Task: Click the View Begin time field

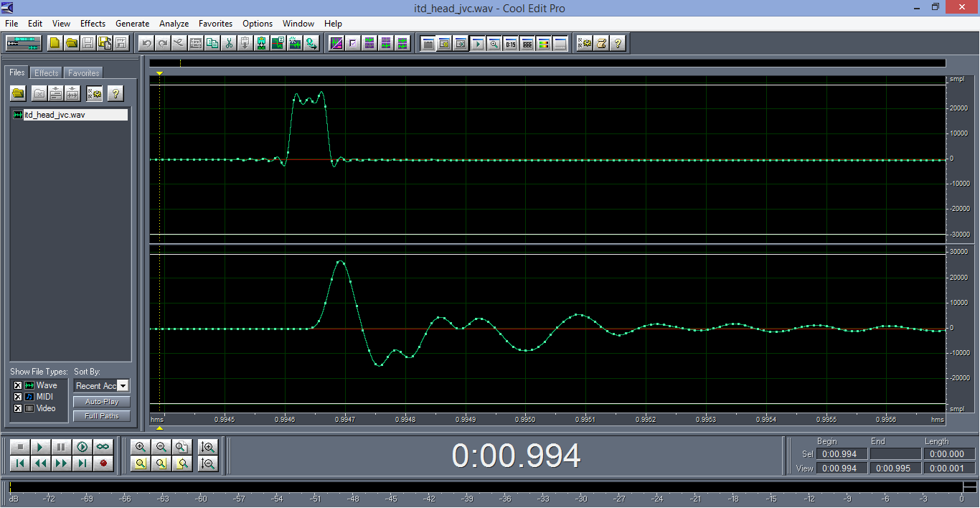Action: click(843, 469)
